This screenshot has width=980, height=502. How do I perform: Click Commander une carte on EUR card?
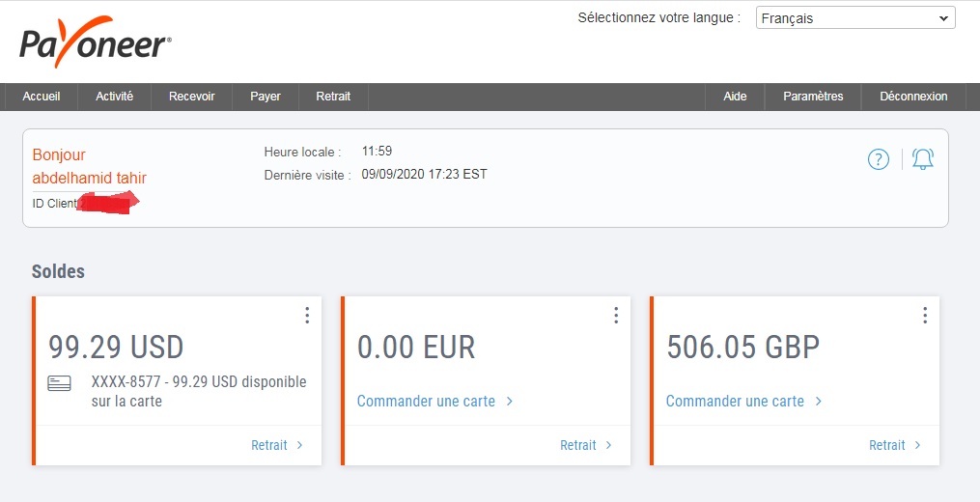[x=435, y=401]
